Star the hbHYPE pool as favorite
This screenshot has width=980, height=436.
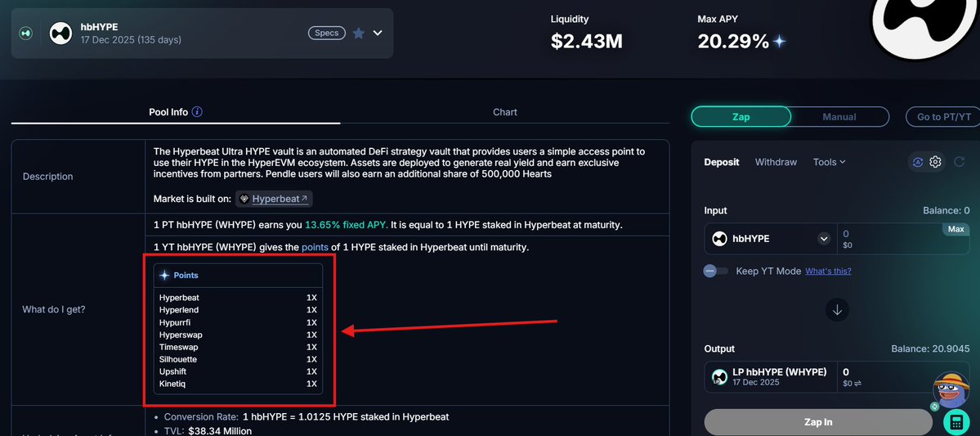pyautogui.click(x=358, y=34)
